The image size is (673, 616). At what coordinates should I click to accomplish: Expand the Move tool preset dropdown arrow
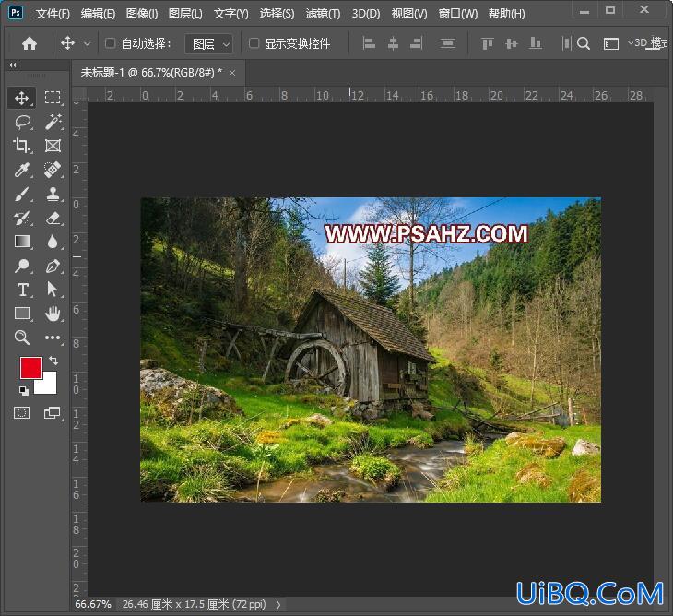[x=88, y=43]
